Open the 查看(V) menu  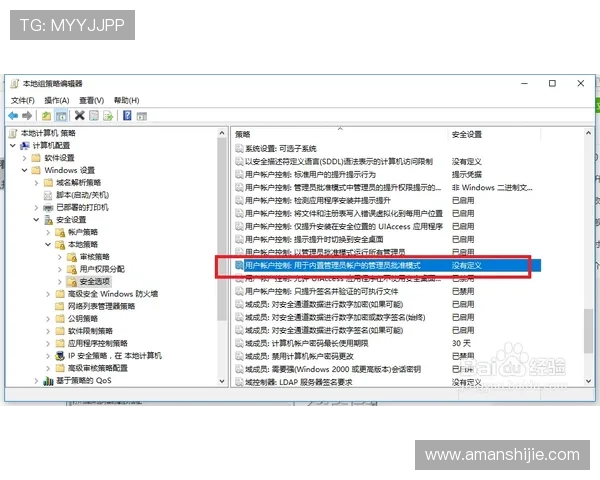coord(91,100)
